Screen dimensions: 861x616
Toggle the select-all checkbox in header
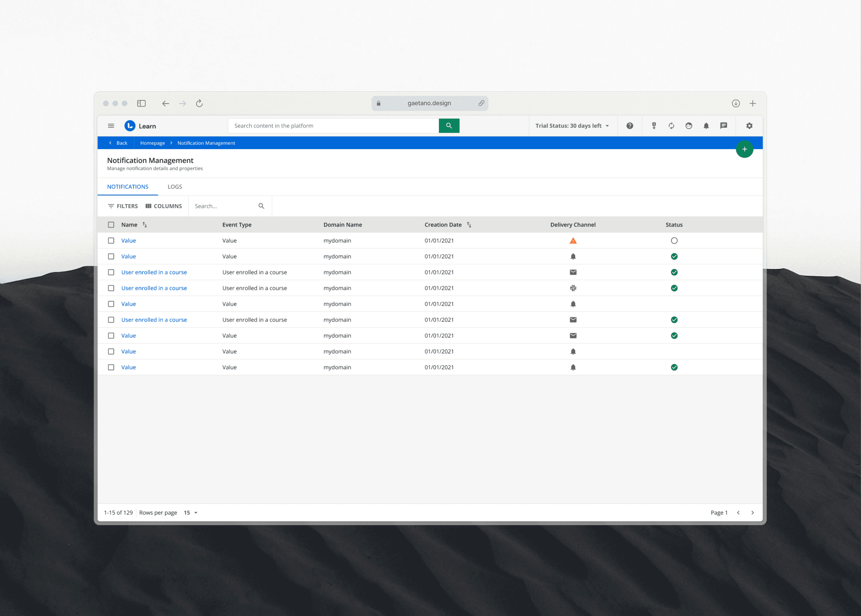point(111,225)
